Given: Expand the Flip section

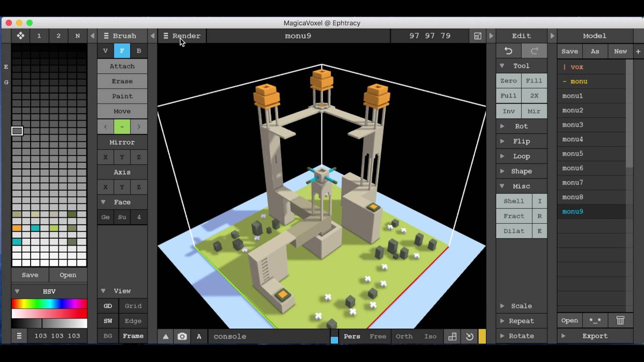Looking at the screenshot, I should [x=502, y=141].
